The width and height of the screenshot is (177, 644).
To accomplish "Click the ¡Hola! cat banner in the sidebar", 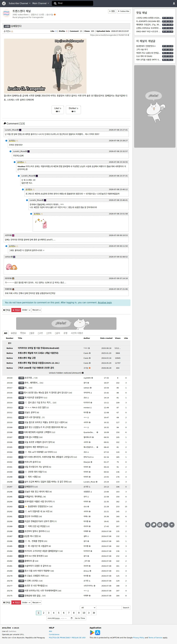I will (x=155, y=106).
